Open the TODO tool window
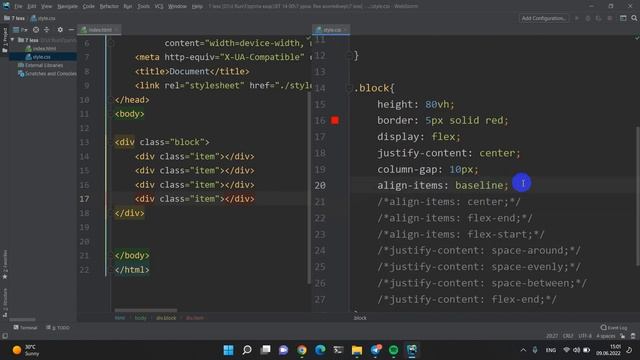The height and width of the screenshot is (360, 640). click(x=58, y=328)
